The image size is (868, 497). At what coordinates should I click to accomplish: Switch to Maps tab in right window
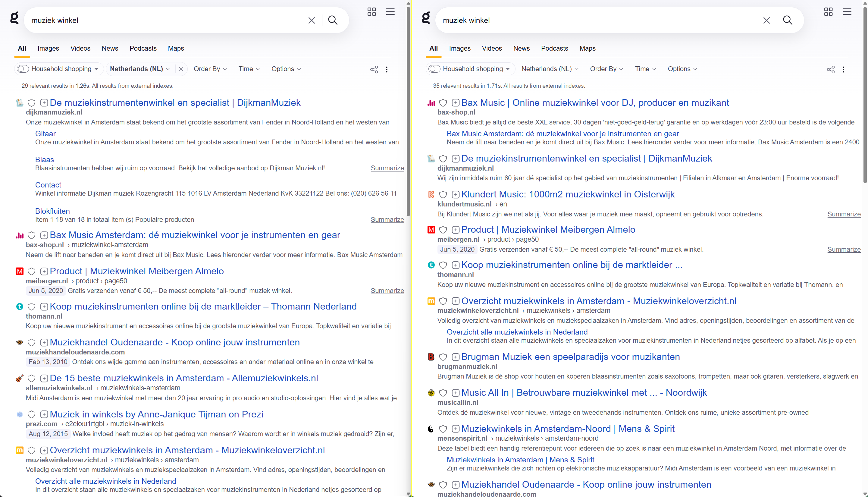pos(587,49)
